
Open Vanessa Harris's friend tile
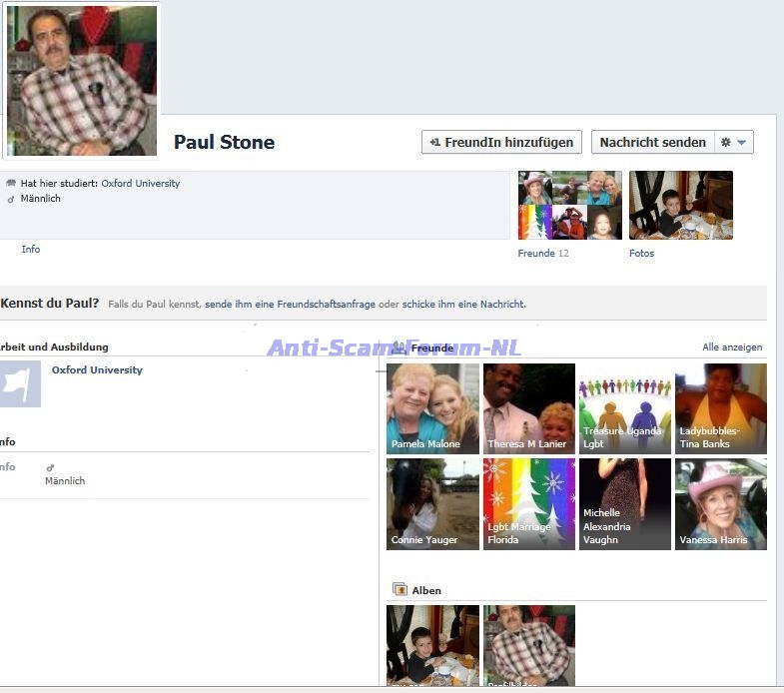click(x=721, y=504)
